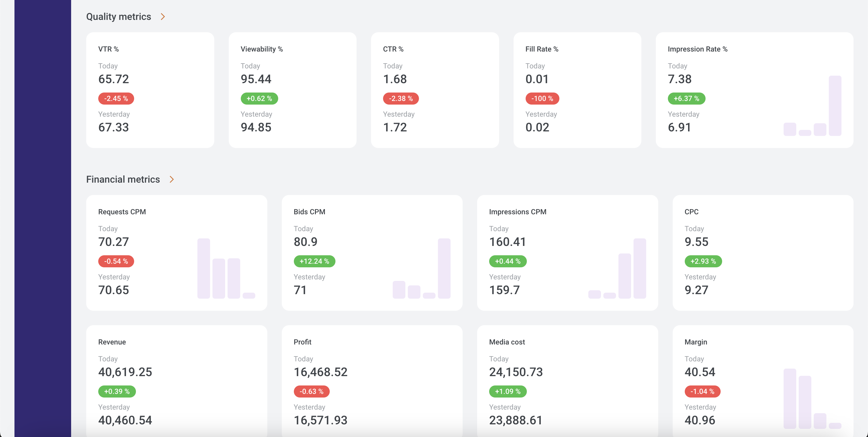Click the Viewability % green +0.62 % badge
The image size is (868, 437).
[259, 98]
